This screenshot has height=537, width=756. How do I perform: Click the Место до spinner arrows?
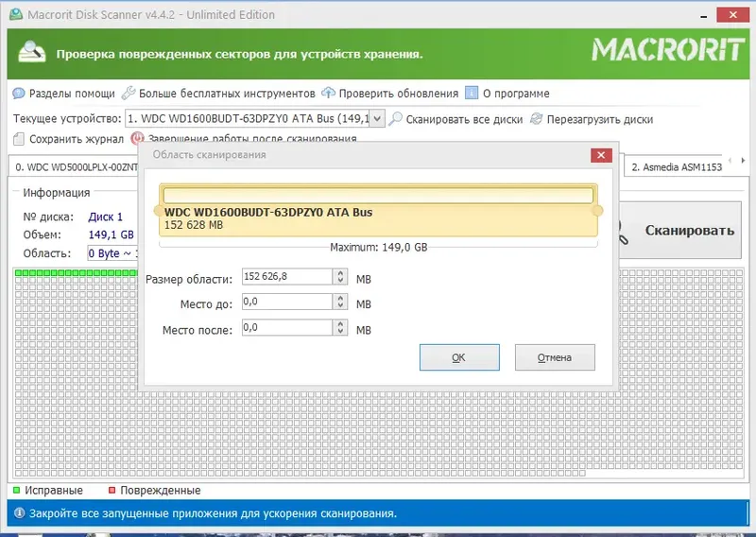340,302
